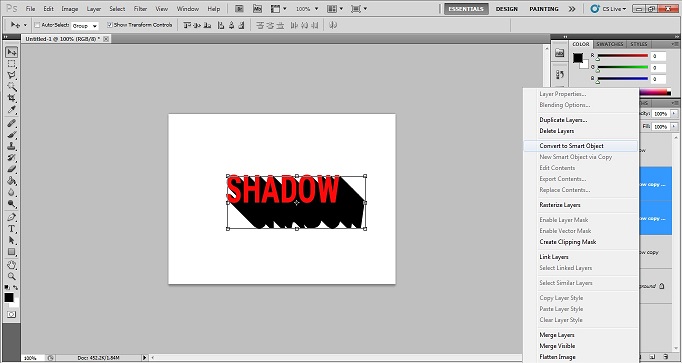682x363 pixels.
Task: Switch to the Styles tab
Action: [x=639, y=44]
